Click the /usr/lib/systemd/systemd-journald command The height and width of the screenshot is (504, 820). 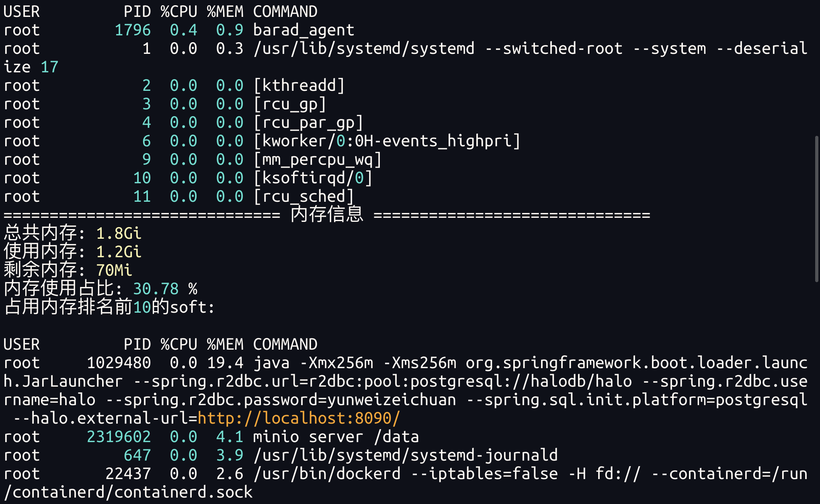[406, 455]
